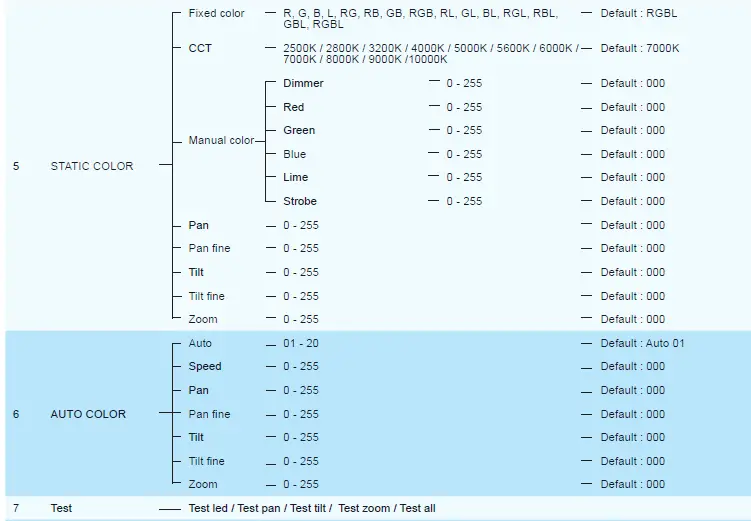Click the "0 - 255" range beside Blue
The width and height of the screenshot is (751, 521).
[x=464, y=154]
